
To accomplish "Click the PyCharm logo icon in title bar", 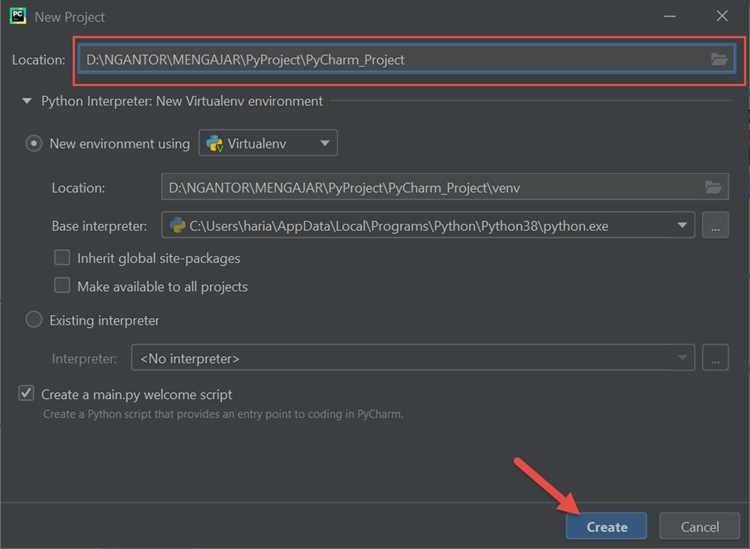I will pos(18,16).
